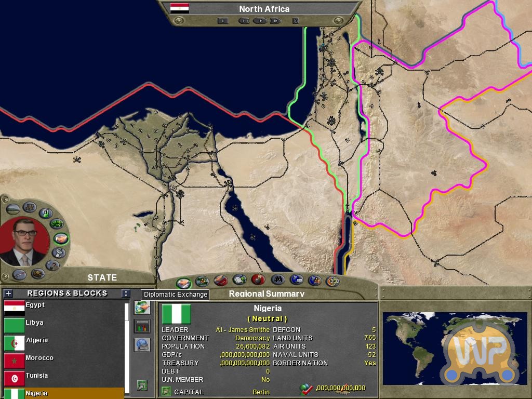Open the binoculars icon in the toolbar
Screen dimensions: 532x399
click(277, 280)
